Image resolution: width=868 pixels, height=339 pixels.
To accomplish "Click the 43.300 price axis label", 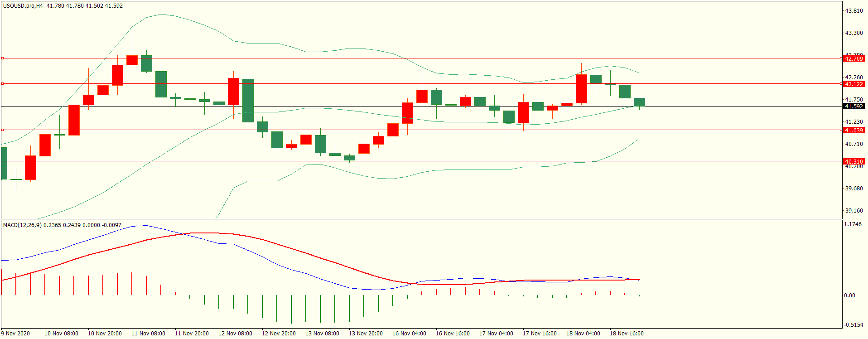I will coord(854,33).
